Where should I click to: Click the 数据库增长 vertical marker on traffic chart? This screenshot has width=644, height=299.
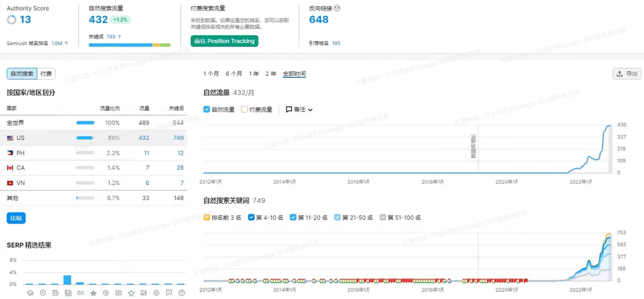(472, 147)
